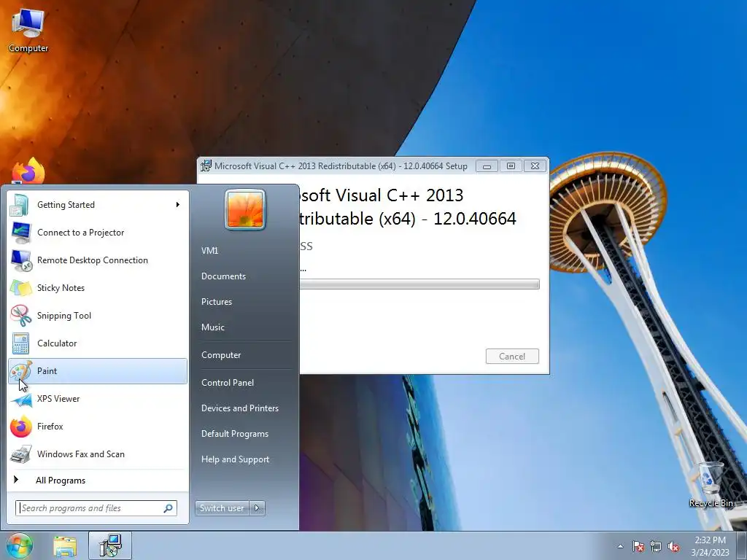Click the network tray icon
The image size is (747, 560).
[656, 546]
